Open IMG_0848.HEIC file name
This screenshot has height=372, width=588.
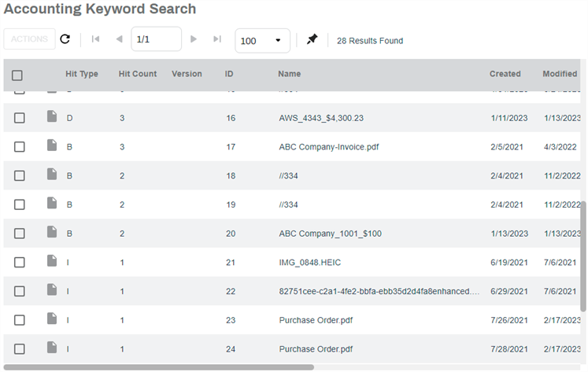[x=310, y=262]
